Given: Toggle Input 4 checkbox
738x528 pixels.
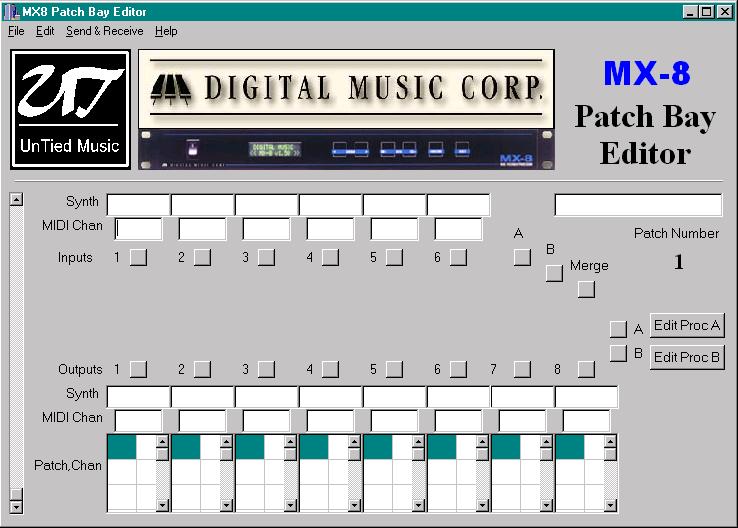Looking at the screenshot, I should coord(330,257).
